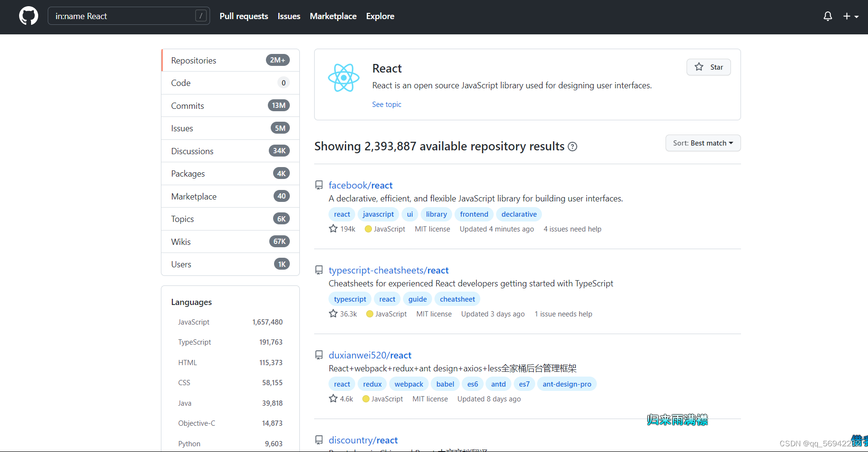The width and height of the screenshot is (868, 452).
Task: Click the yellow JavaScript dot on facebook/react
Action: pyautogui.click(x=368, y=229)
